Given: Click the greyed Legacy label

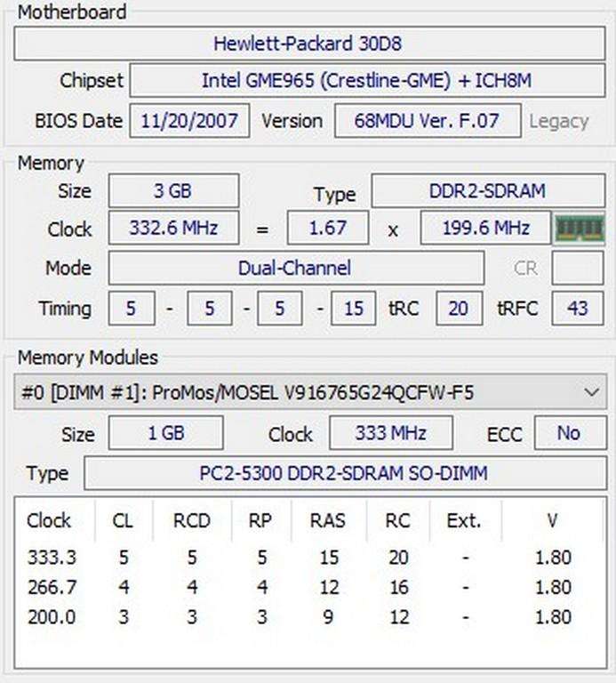Looking at the screenshot, I should (559, 121).
